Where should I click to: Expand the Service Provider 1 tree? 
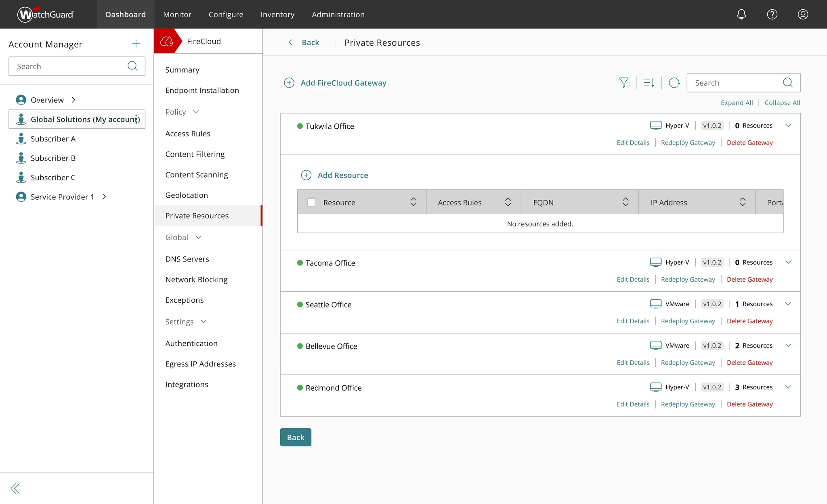click(x=104, y=197)
